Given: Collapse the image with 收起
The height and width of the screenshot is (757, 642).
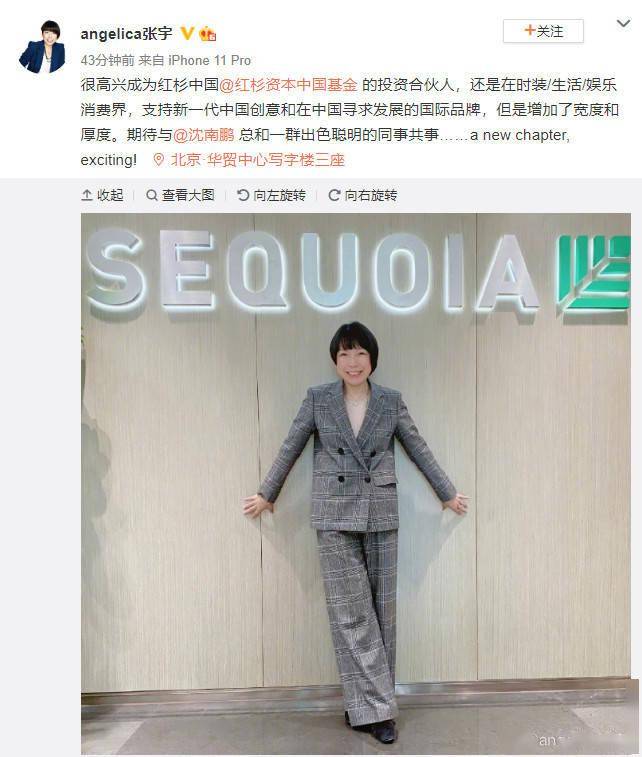Looking at the screenshot, I should [x=102, y=195].
